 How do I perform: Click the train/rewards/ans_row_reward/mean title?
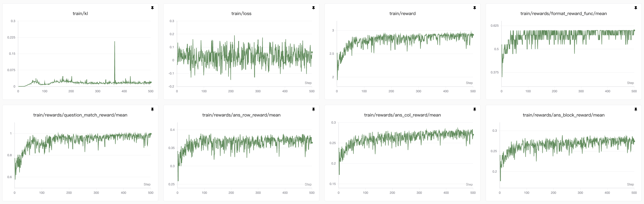241,115
